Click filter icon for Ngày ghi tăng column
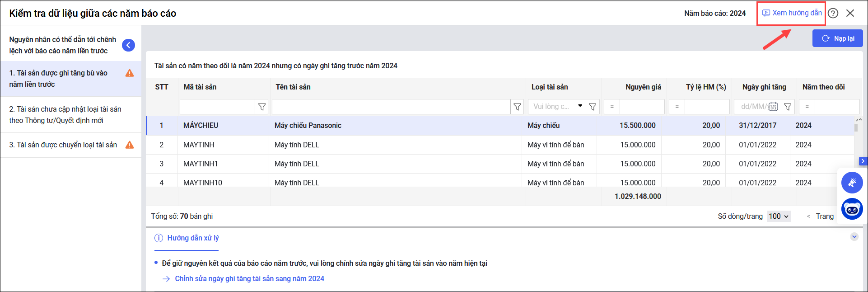Screen dimensions: 868x292 coord(788,107)
